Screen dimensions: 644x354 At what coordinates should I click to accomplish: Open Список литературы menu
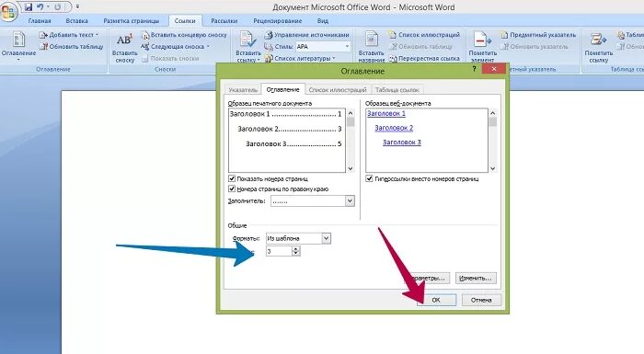click(300, 58)
